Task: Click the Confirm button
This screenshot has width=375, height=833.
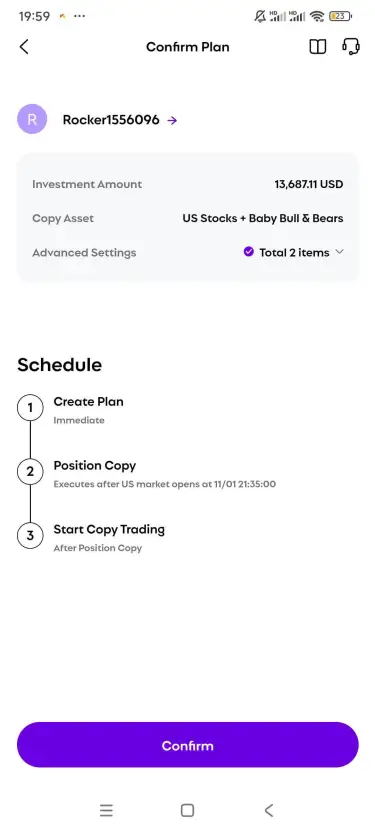Action: (188, 745)
